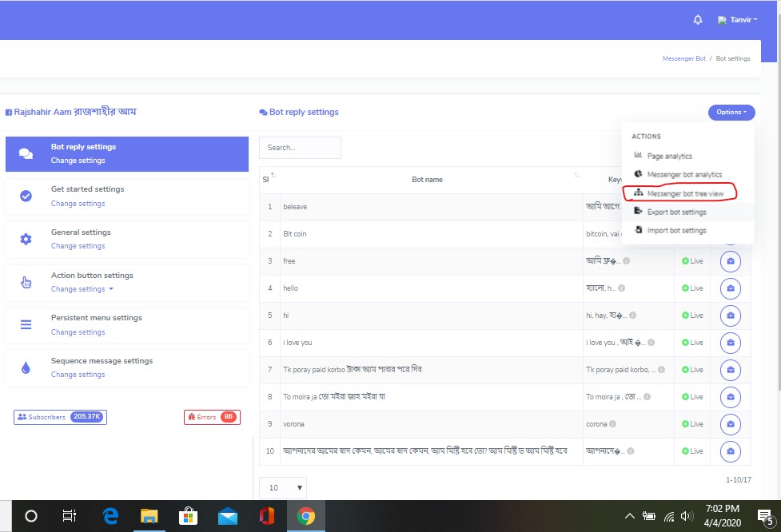
Task: Click Change settings under Persistent menu settings
Action: [78, 332]
